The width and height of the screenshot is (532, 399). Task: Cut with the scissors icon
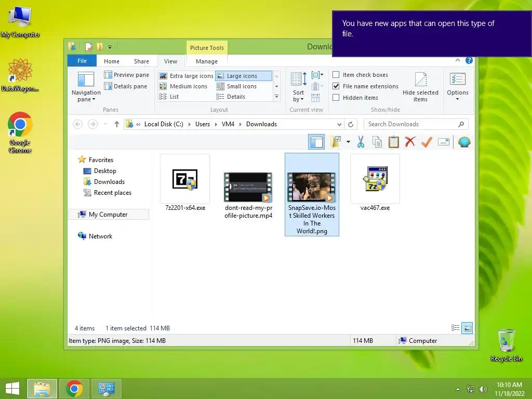tap(361, 142)
